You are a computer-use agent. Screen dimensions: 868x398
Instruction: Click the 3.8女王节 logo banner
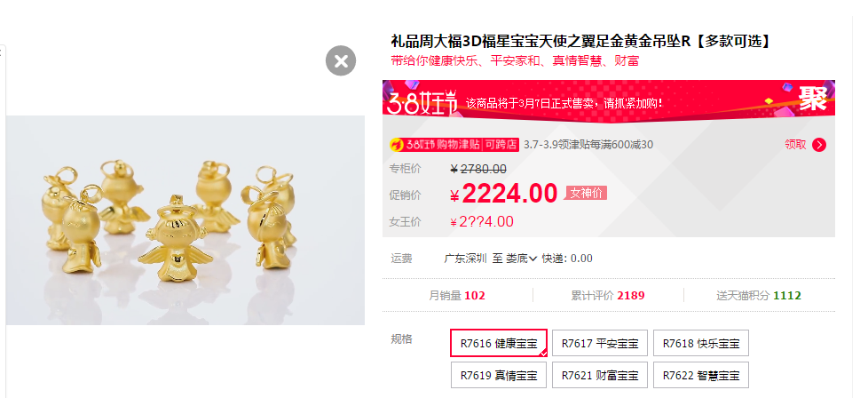422,101
